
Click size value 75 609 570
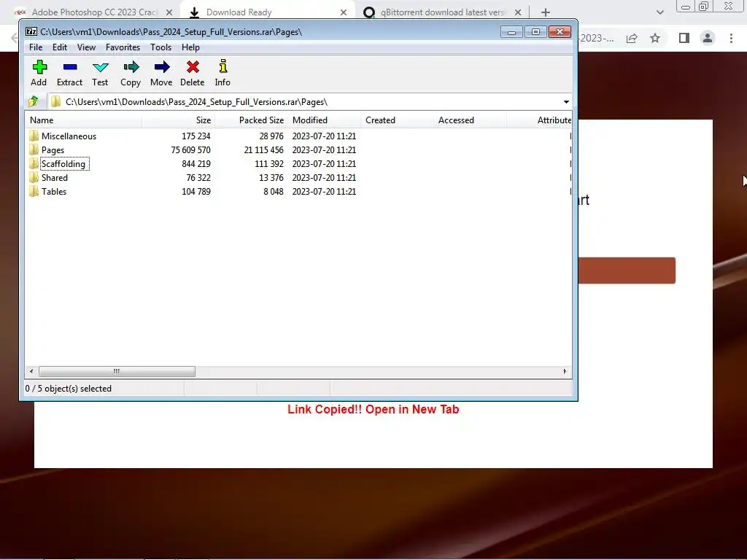click(x=190, y=149)
